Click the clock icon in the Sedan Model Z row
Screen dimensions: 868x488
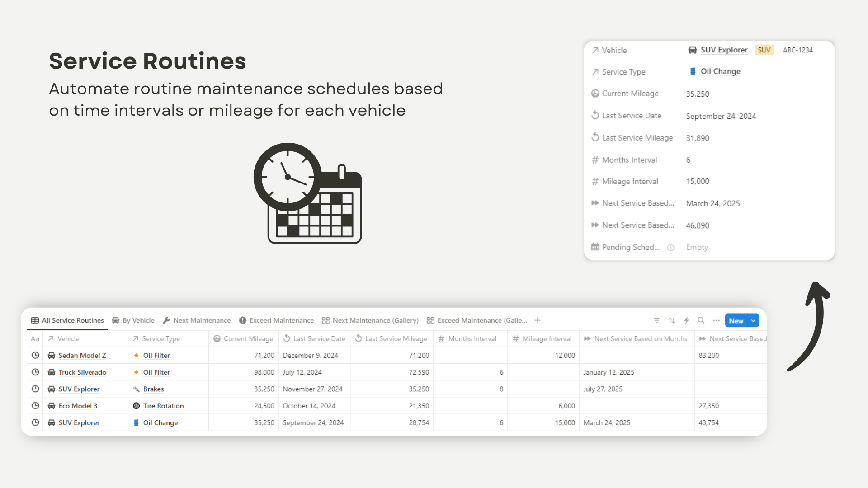35,355
